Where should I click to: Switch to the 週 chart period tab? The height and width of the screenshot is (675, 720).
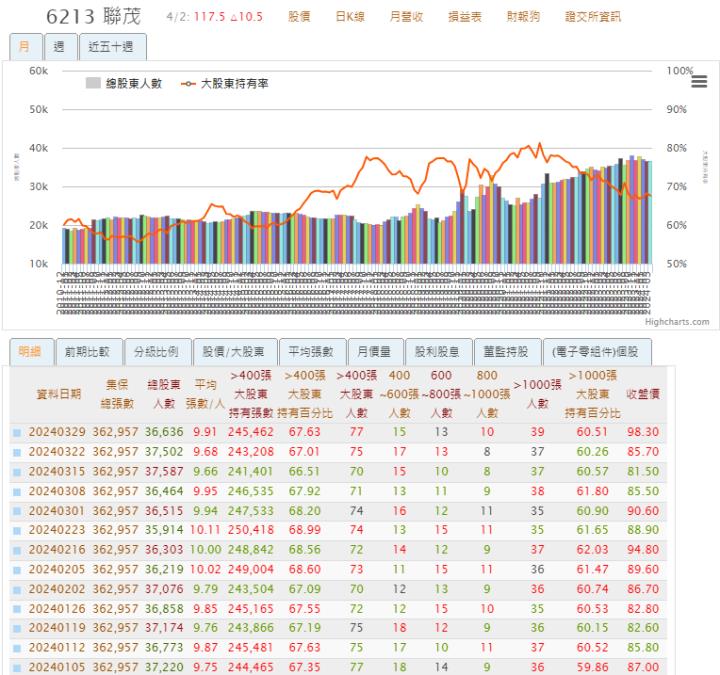click(61, 46)
